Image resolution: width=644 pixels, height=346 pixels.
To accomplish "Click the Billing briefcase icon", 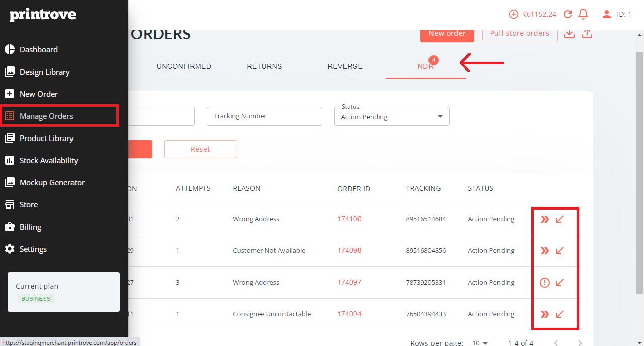I will pyautogui.click(x=10, y=227).
